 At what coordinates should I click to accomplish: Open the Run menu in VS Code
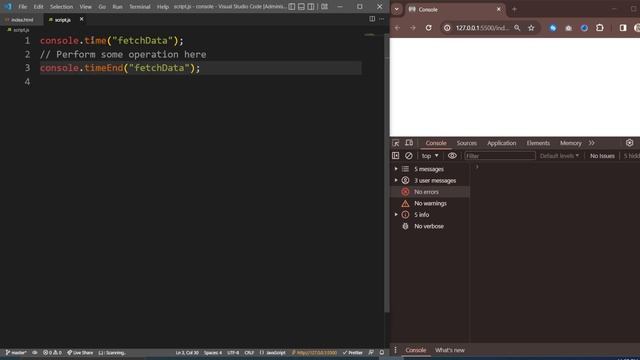tap(117, 7)
